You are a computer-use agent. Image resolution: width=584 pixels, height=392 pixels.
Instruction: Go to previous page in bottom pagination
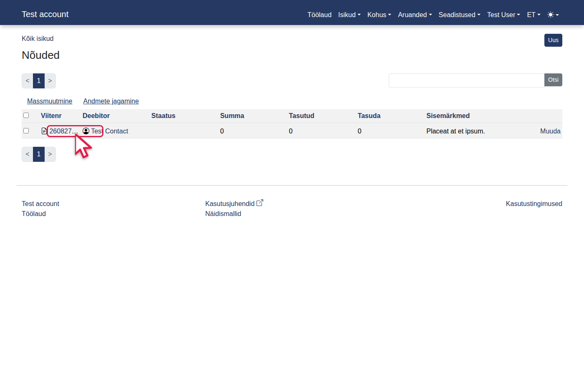point(28,154)
